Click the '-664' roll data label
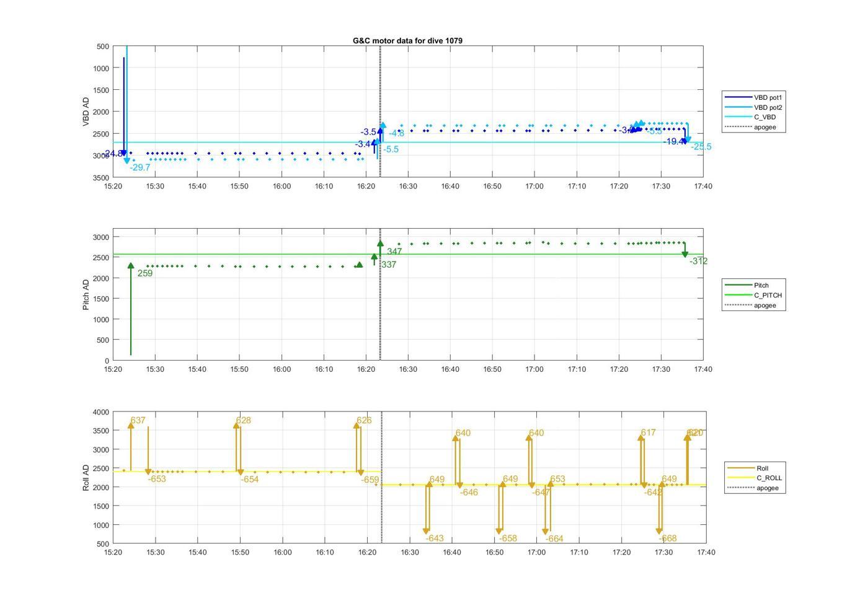The image size is (868, 611). (x=554, y=539)
